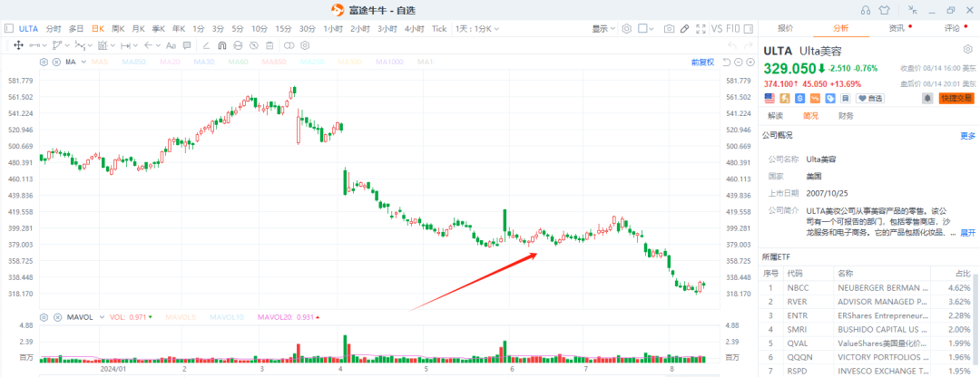
Task: Open the 1天:1分K interval dropdown
Action: click(x=477, y=28)
